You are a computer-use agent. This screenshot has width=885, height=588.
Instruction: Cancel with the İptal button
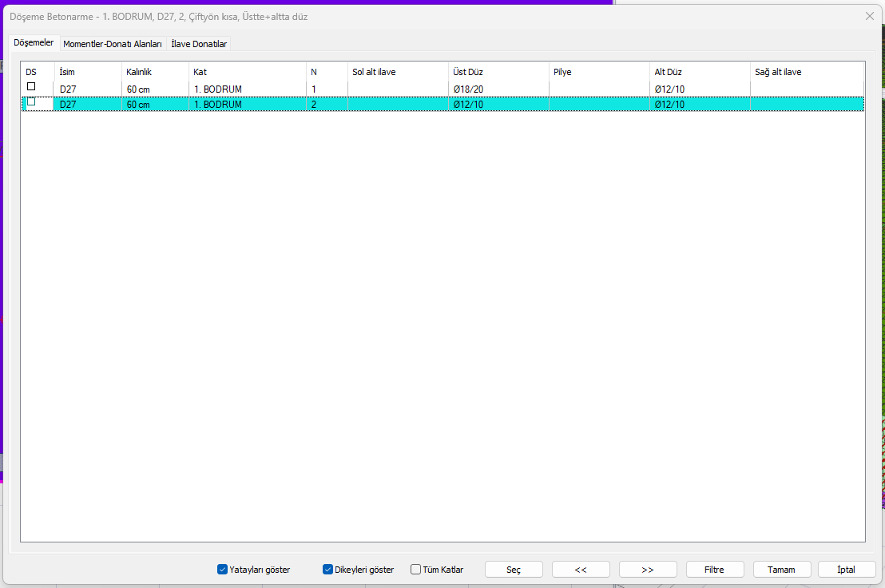(846, 570)
